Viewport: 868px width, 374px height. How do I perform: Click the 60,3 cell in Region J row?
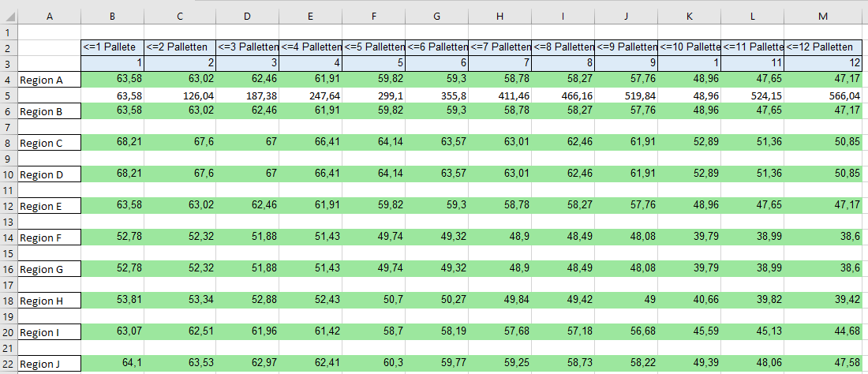[x=374, y=364]
